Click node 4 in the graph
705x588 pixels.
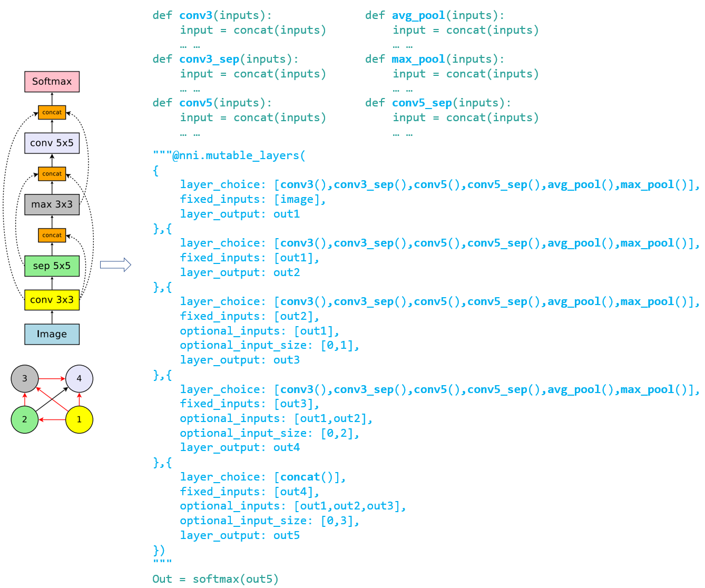[79, 378]
